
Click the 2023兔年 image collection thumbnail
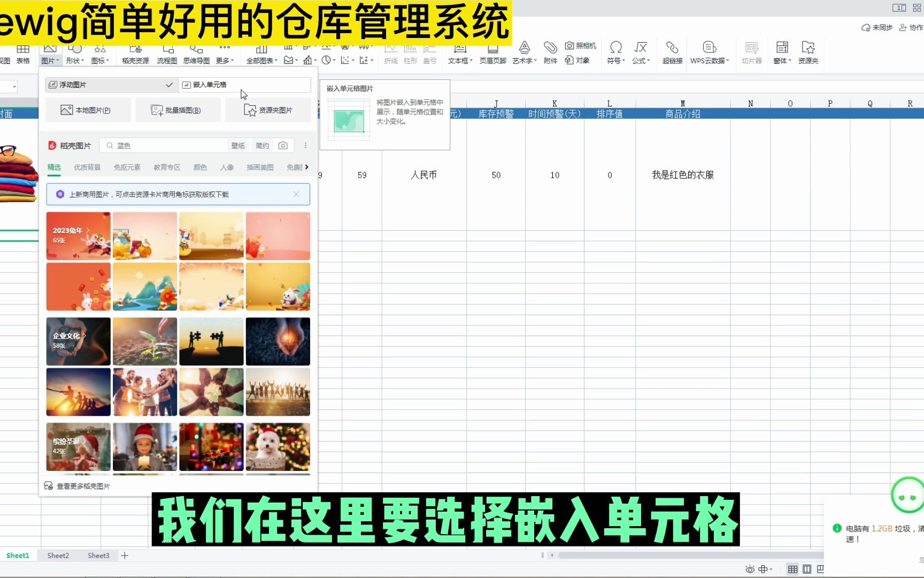(78, 235)
